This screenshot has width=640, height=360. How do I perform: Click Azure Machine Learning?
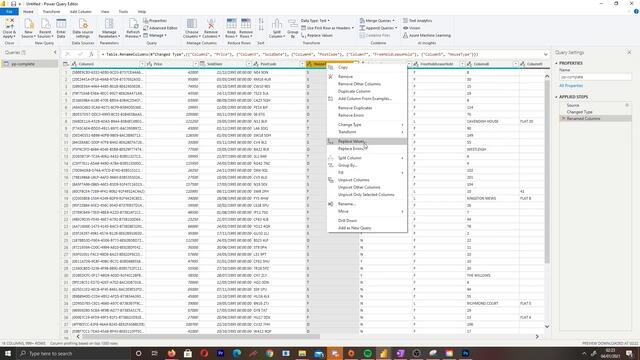point(427,36)
